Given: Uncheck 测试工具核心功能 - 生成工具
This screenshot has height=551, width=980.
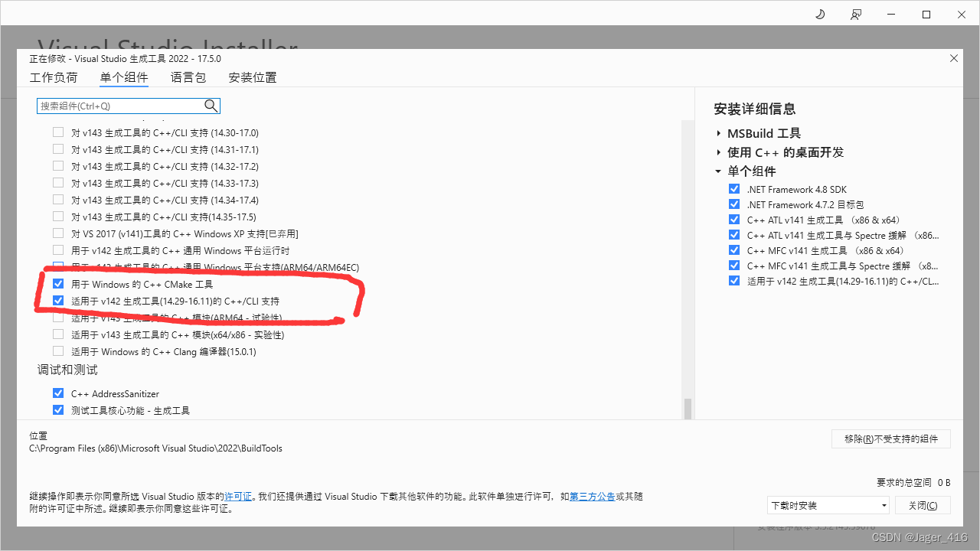Looking at the screenshot, I should tap(58, 410).
